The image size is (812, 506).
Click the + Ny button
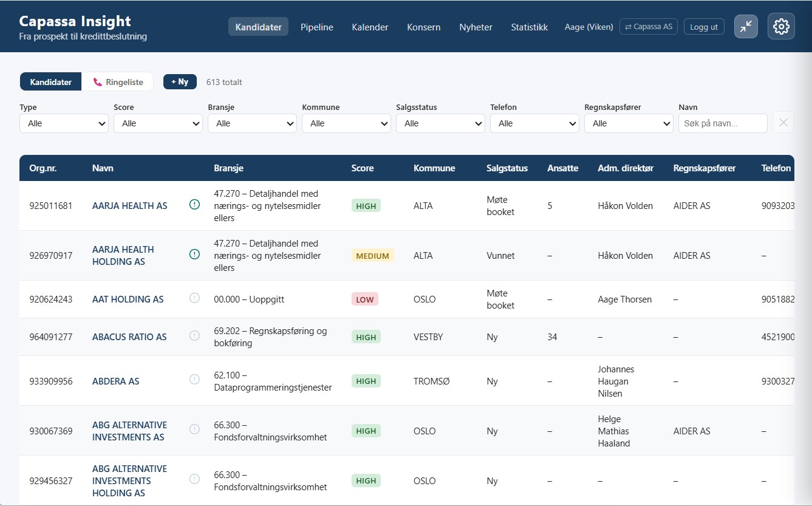pyautogui.click(x=180, y=81)
